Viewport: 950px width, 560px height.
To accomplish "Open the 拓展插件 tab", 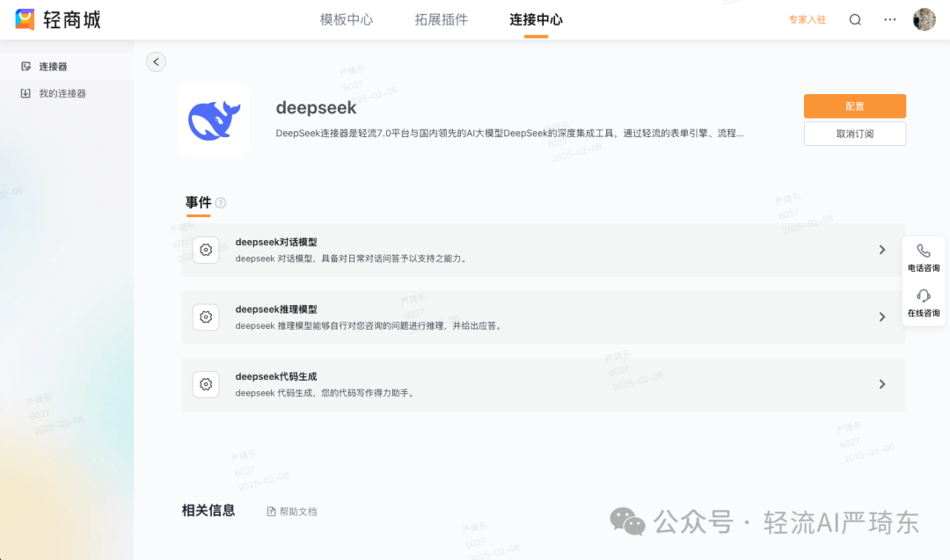I will point(441,18).
